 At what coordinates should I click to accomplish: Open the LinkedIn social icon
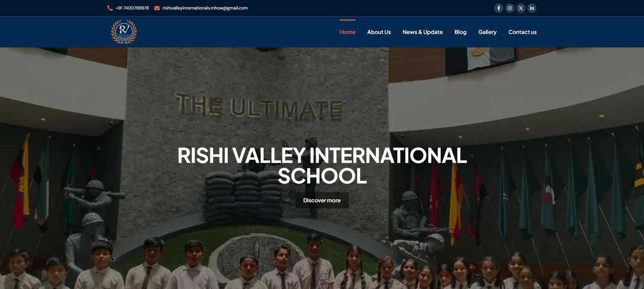click(532, 8)
